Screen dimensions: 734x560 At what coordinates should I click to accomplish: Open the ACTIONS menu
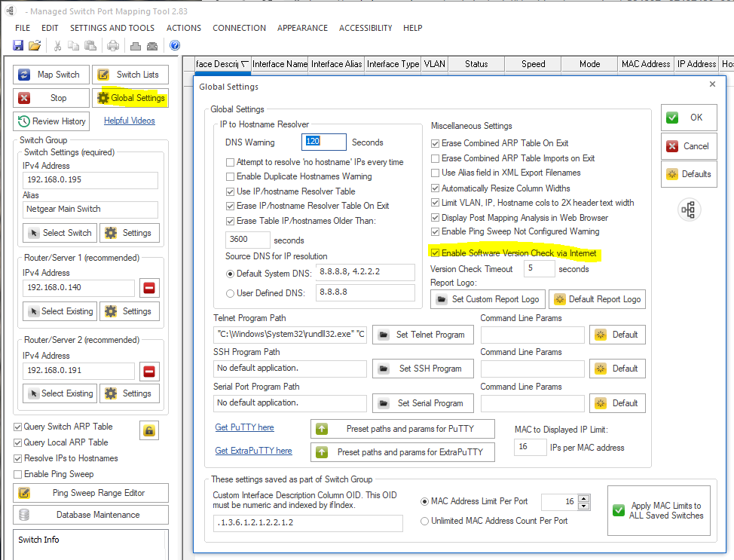click(184, 28)
